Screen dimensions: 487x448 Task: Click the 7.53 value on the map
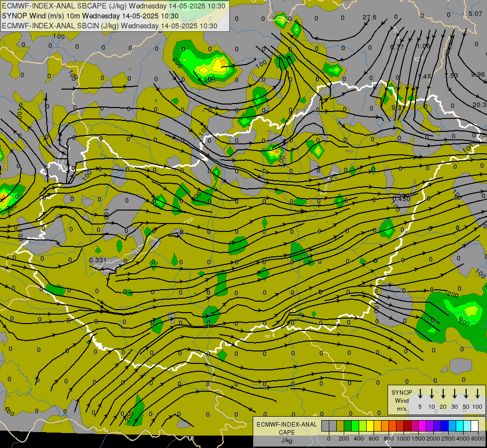tap(451, 75)
